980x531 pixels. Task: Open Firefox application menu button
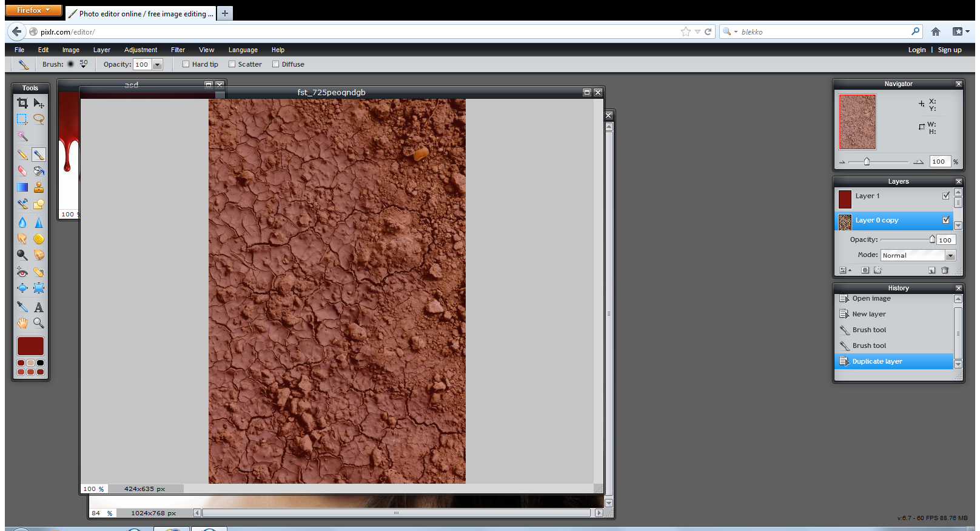[33, 10]
